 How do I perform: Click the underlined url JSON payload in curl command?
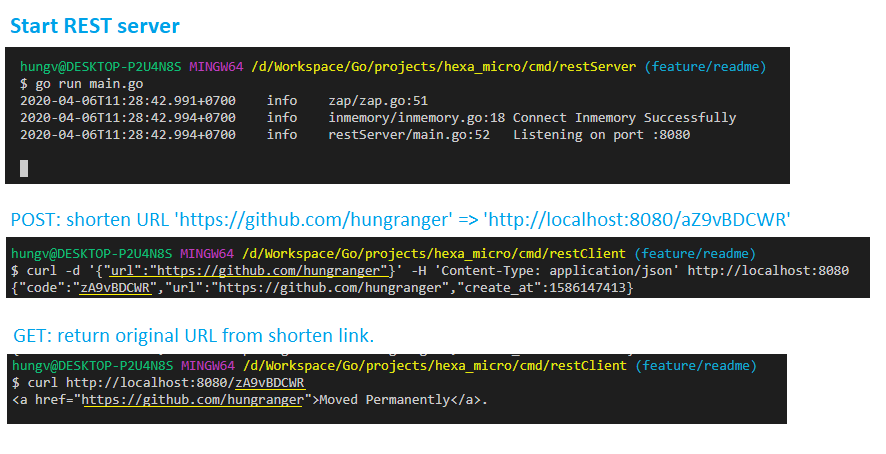(x=247, y=271)
